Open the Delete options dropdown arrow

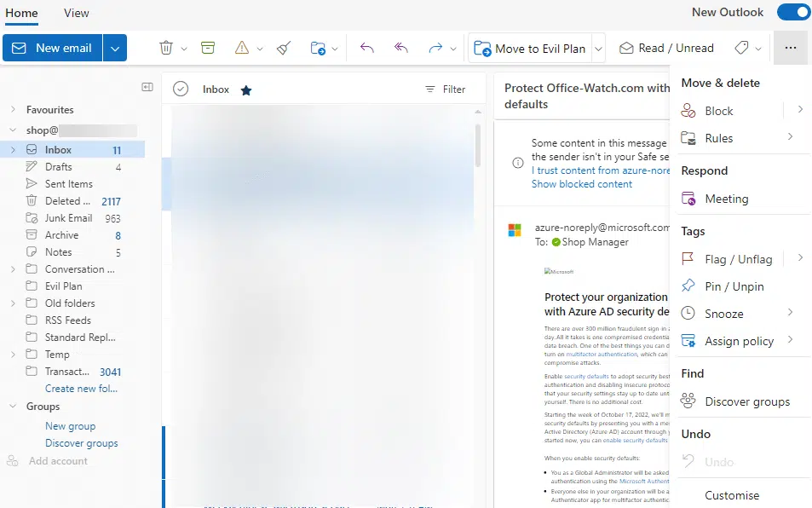184,49
